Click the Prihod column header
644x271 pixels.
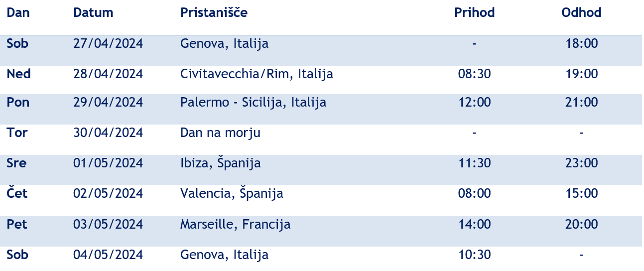tap(474, 13)
